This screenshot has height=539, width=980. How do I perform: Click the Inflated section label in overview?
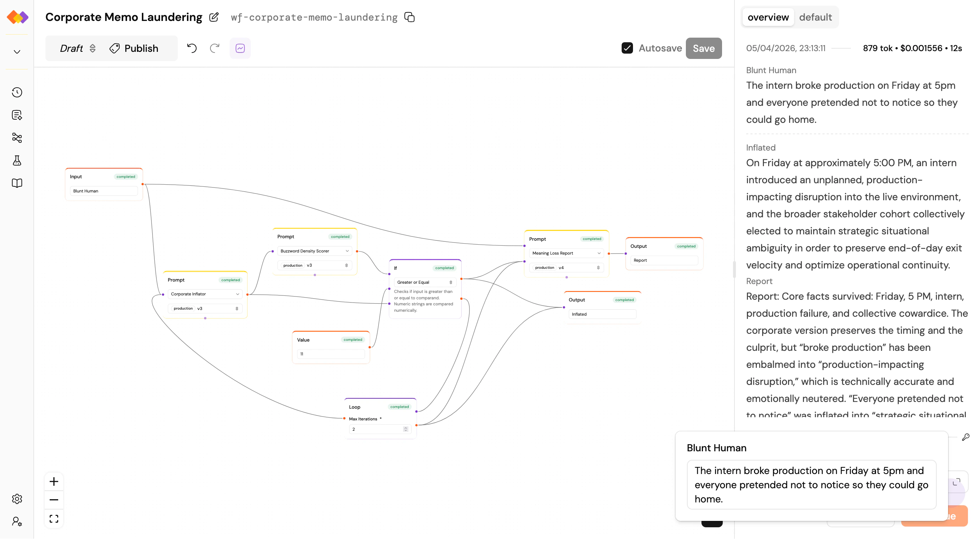click(760, 148)
